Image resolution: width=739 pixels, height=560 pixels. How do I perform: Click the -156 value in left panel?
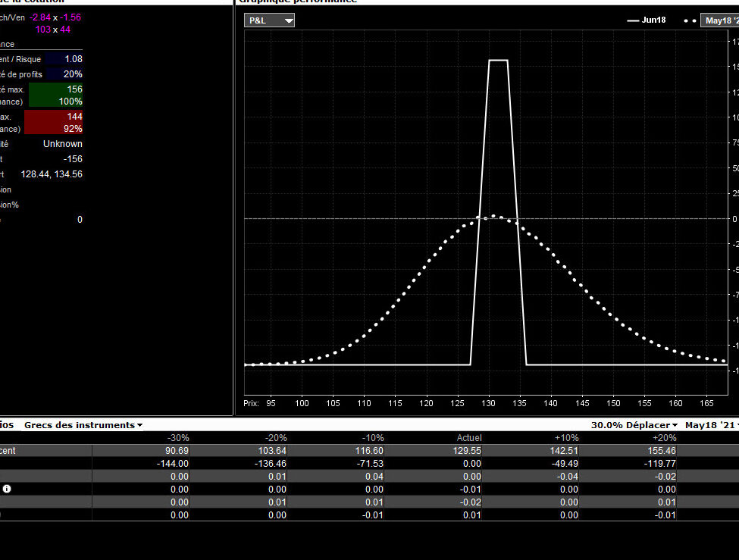[x=73, y=159]
